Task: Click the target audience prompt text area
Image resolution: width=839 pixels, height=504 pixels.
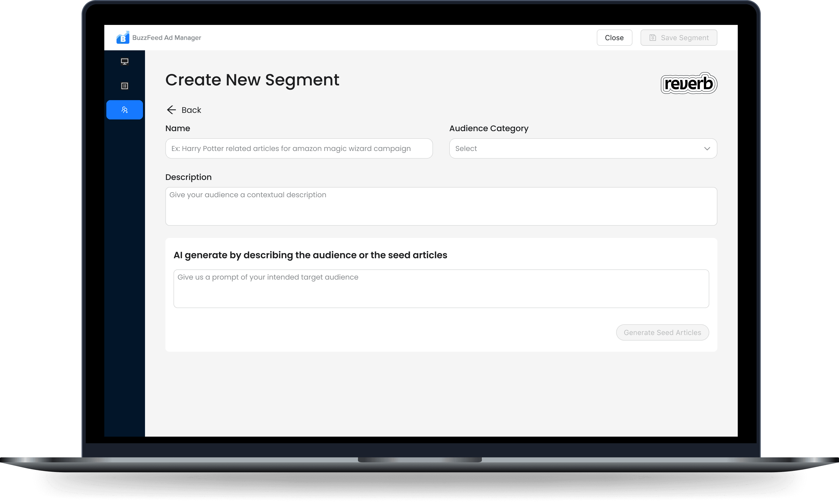Action: click(x=441, y=289)
